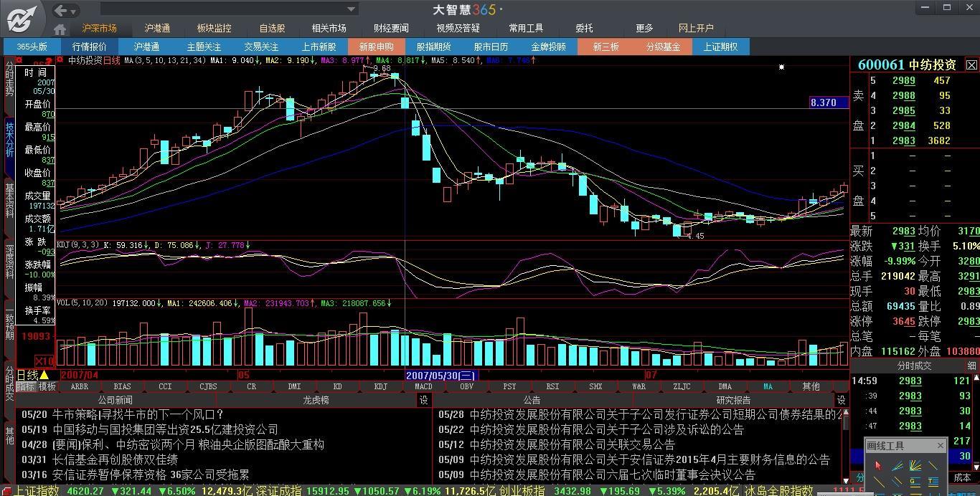Choose the ARBR indicator tab
The width and height of the screenshot is (980, 496).
(x=80, y=386)
